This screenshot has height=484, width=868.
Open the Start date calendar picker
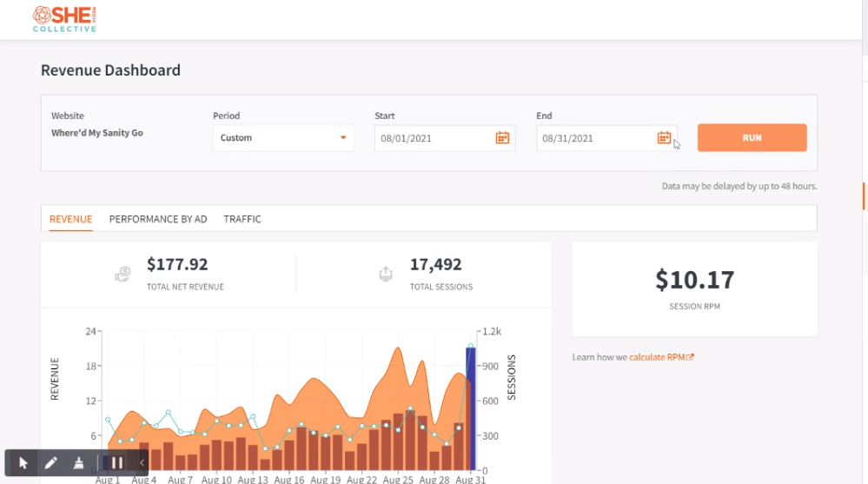click(502, 138)
